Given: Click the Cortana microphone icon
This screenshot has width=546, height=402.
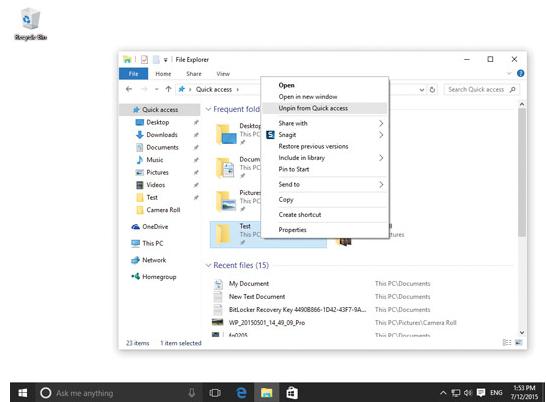Looking at the screenshot, I should (192, 393).
